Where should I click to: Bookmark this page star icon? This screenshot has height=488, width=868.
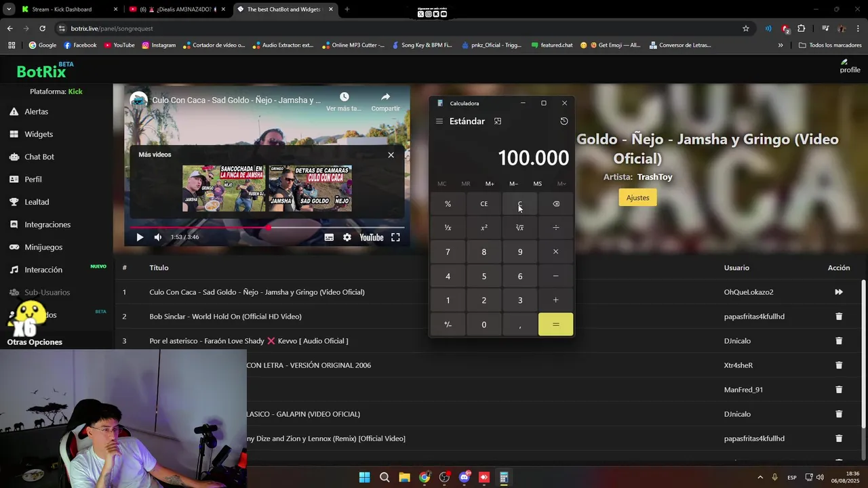tap(746, 28)
